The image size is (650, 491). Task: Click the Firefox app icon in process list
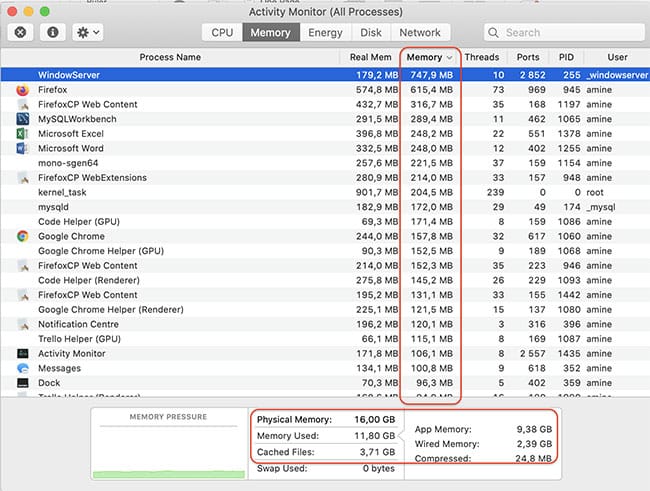click(22, 89)
